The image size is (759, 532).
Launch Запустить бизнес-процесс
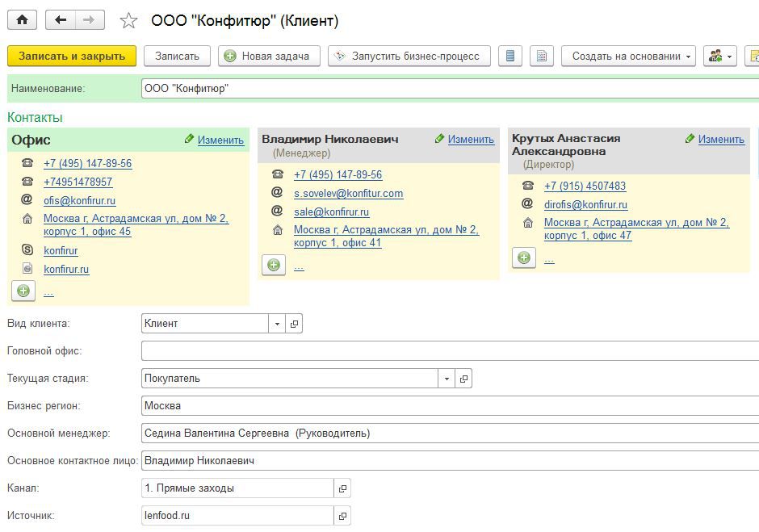(409, 56)
